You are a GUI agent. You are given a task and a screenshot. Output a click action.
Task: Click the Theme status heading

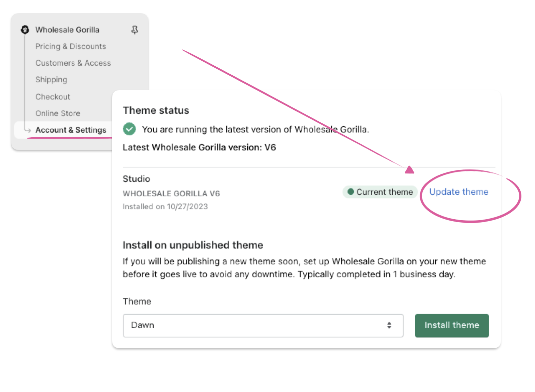(x=156, y=110)
